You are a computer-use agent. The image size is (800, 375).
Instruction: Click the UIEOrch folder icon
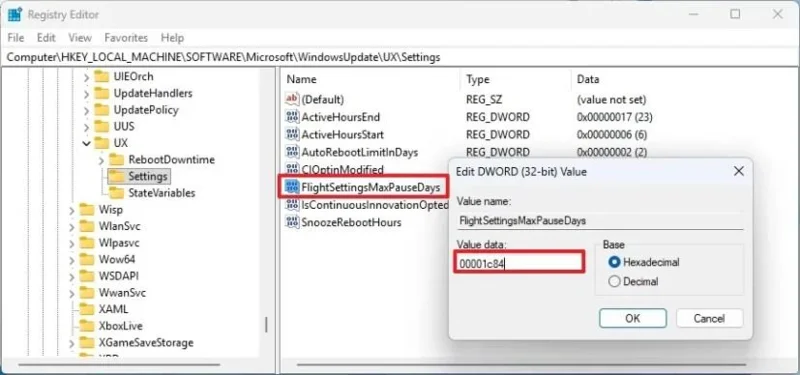point(102,77)
